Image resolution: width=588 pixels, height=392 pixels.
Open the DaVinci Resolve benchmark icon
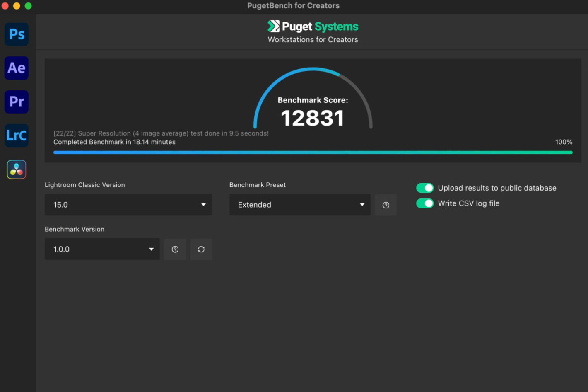[x=17, y=169]
